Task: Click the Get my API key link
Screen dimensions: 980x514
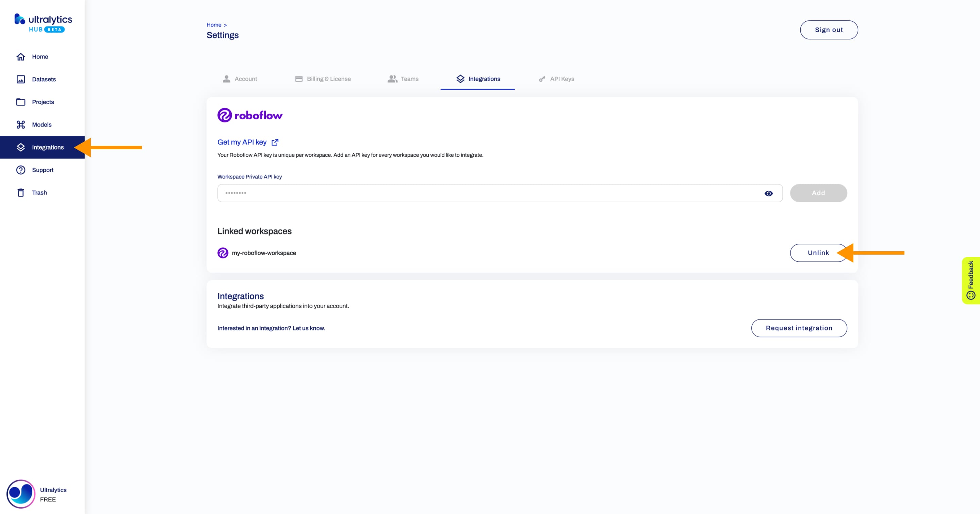Action: [242, 142]
